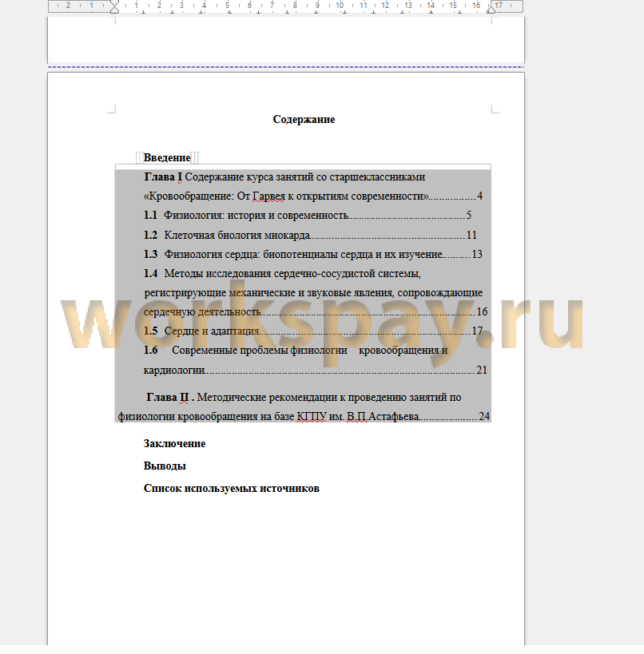This screenshot has width=644, height=654.
Task: Click the line "регистрирующие механические и звуковые явления"
Action: (313, 293)
